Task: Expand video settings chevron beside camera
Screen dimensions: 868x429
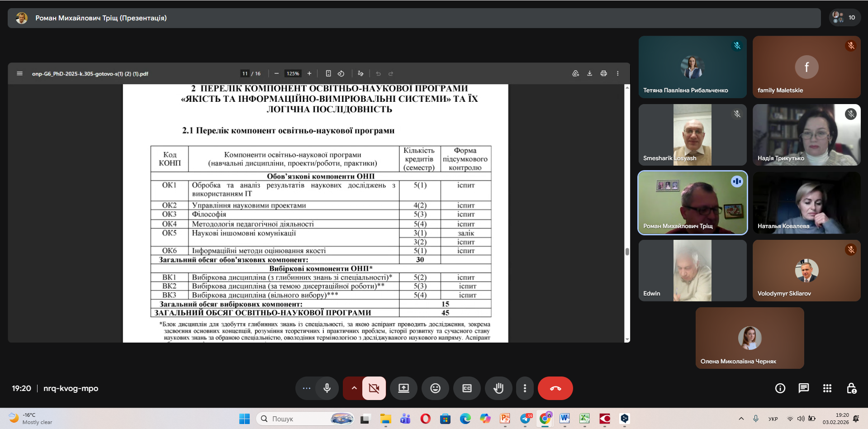Action: pos(354,388)
